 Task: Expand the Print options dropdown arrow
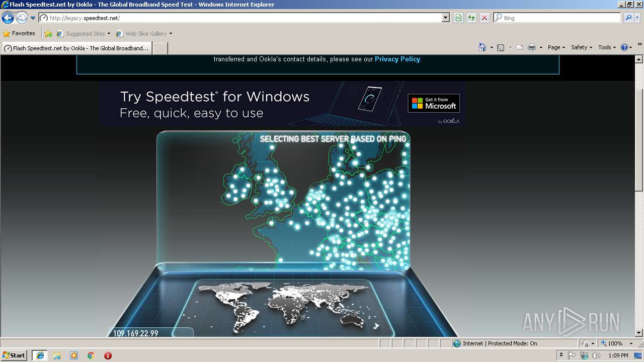(541, 47)
